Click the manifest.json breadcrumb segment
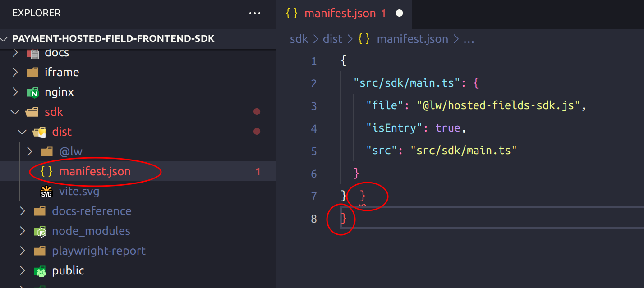The height and width of the screenshot is (288, 644). 412,39
